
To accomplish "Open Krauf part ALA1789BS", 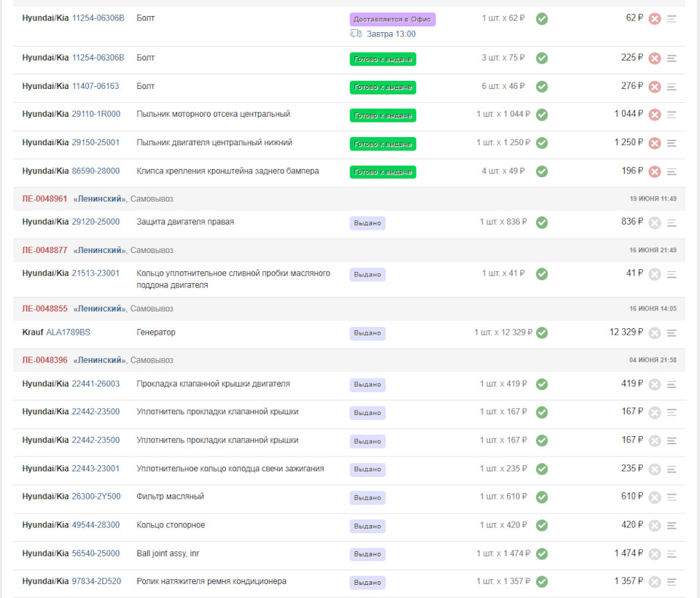I will pos(69,333).
